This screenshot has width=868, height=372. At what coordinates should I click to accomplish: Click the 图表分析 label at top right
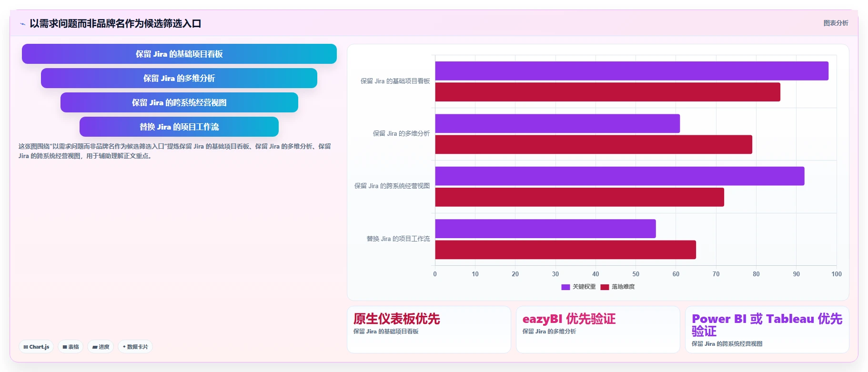click(836, 23)
